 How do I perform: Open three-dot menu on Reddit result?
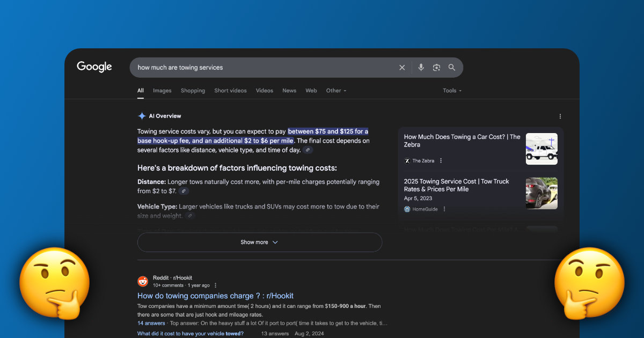point(216,285)
